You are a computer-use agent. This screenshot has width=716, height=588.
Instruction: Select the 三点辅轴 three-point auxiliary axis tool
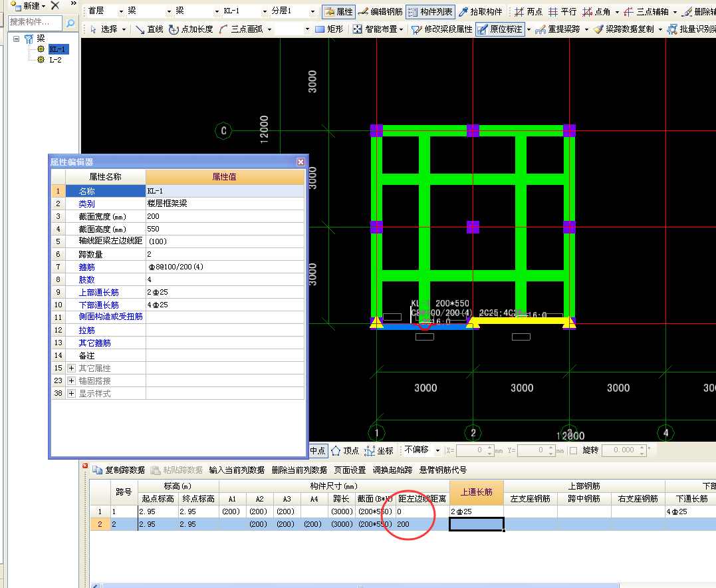click(x=646, y=11)
